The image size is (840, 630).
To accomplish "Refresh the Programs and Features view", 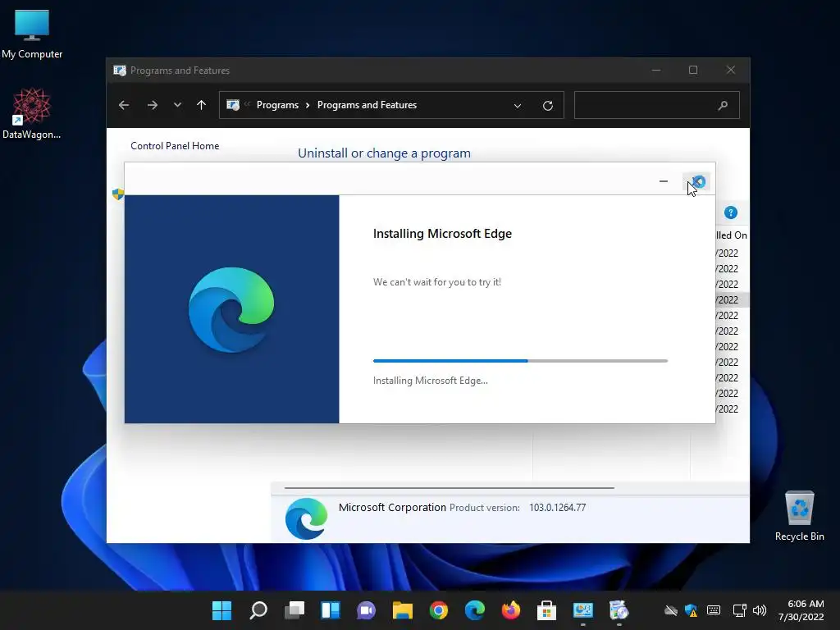I will point(547,106).
